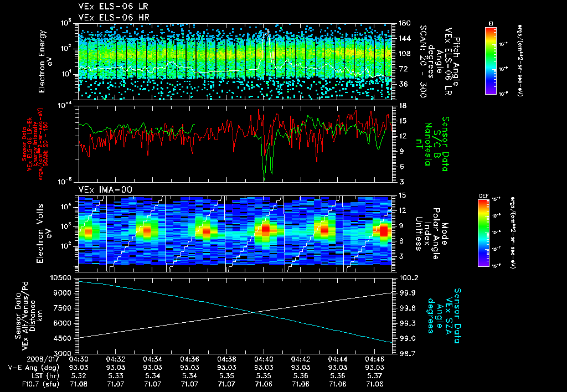Click the 04:30 time axis label

click(79, 359)
